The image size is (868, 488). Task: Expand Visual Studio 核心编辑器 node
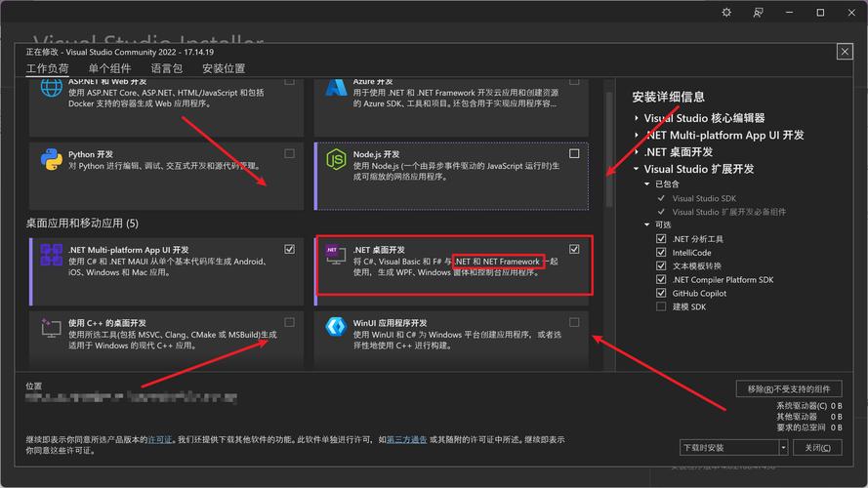pos(637,118)
